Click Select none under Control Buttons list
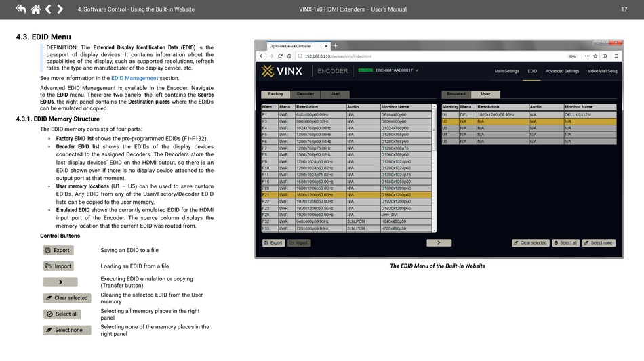The image size is (644, 361). (x=67, y=331)
